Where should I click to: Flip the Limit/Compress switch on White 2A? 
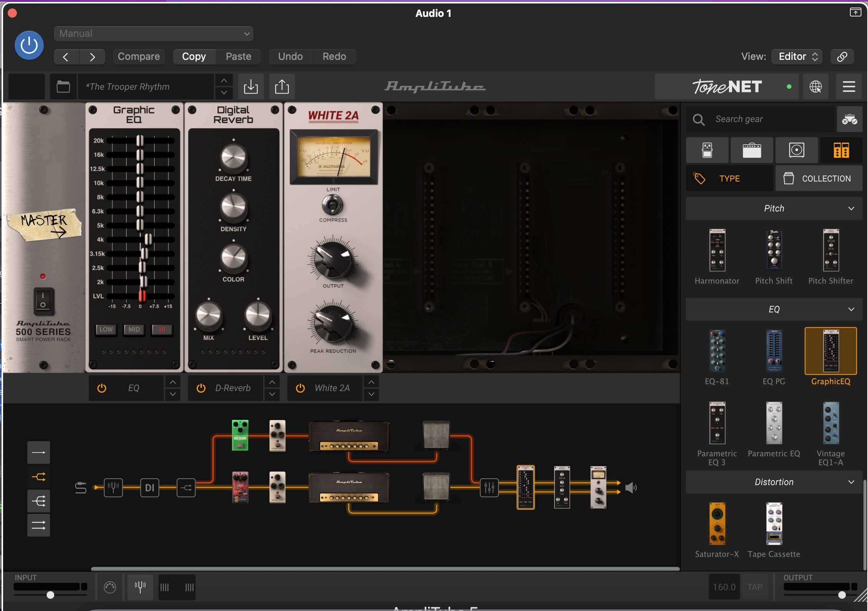(x=333, y=205)
